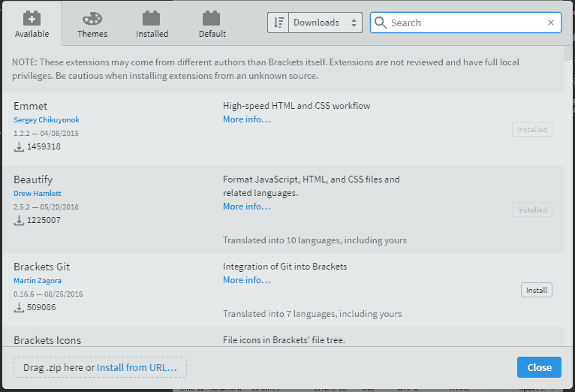The height and width of the screenshot is (392, 575).
Task: Click Beautify version text 2.5.2 — 05/20/2018
Action: pyautogui.click(x=47, y=207)
